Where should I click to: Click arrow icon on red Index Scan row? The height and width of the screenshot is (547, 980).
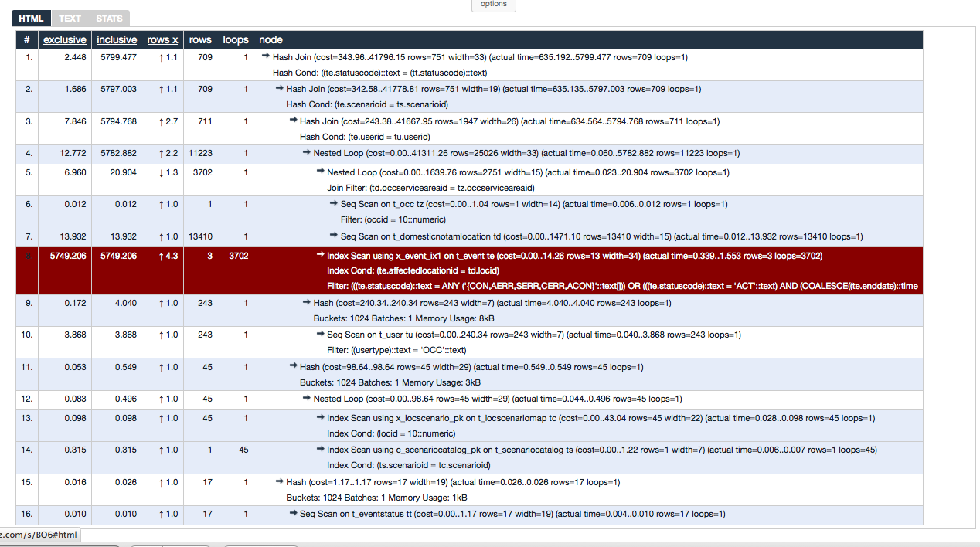pos(320,255)
